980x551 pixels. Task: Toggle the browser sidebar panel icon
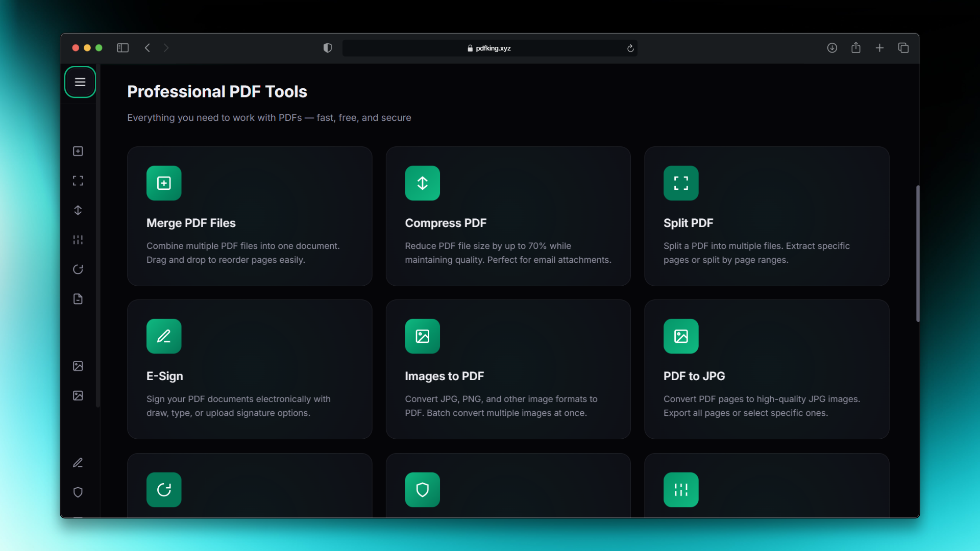(x=122, y=47)
